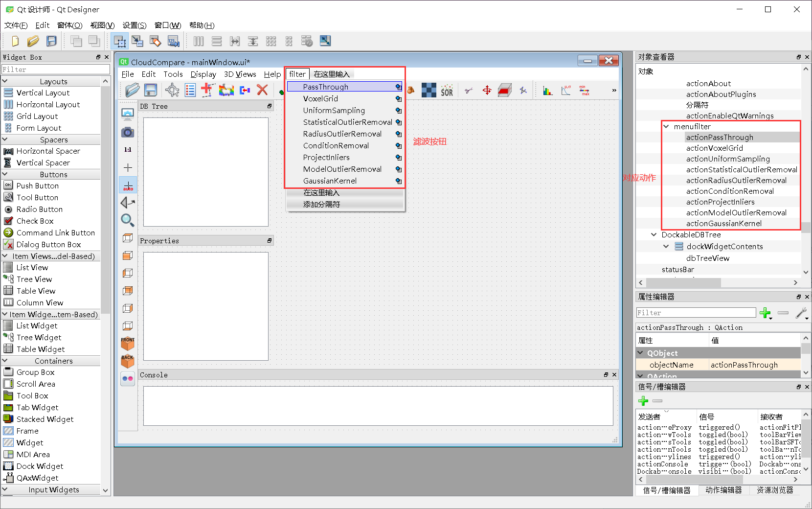
Task: Click the Break Layout toolbar icon
Action: (307, 41)
